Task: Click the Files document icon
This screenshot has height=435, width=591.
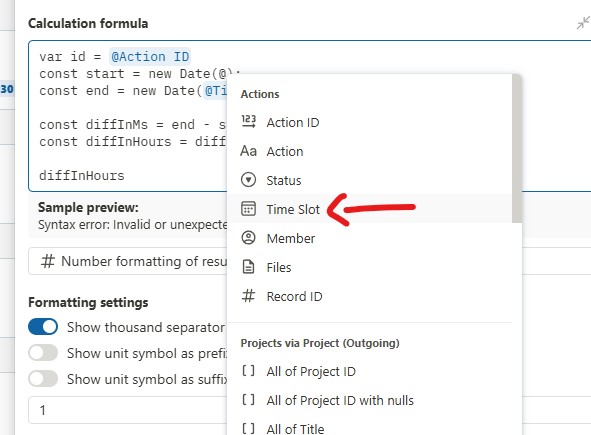Action: 248,267
